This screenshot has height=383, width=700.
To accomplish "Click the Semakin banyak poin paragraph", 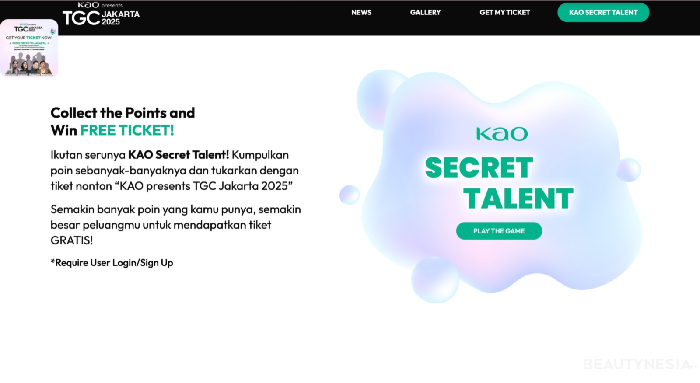I will click(176, 225).
